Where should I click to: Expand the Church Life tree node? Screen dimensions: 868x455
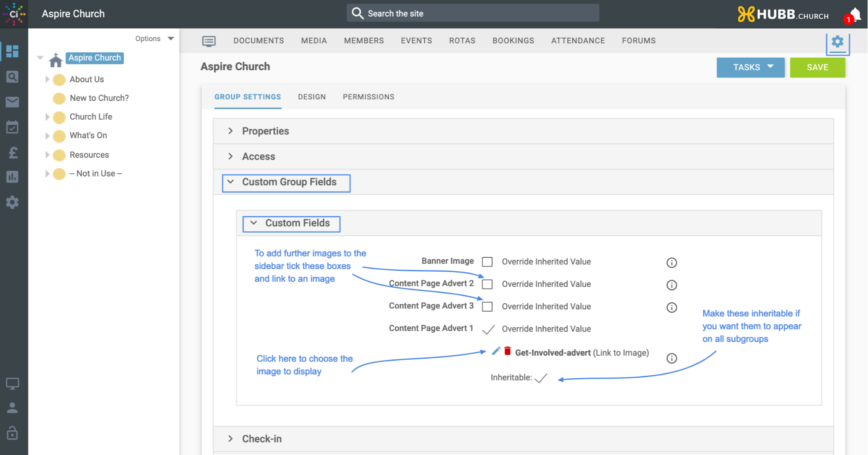[x=47, y=117]
